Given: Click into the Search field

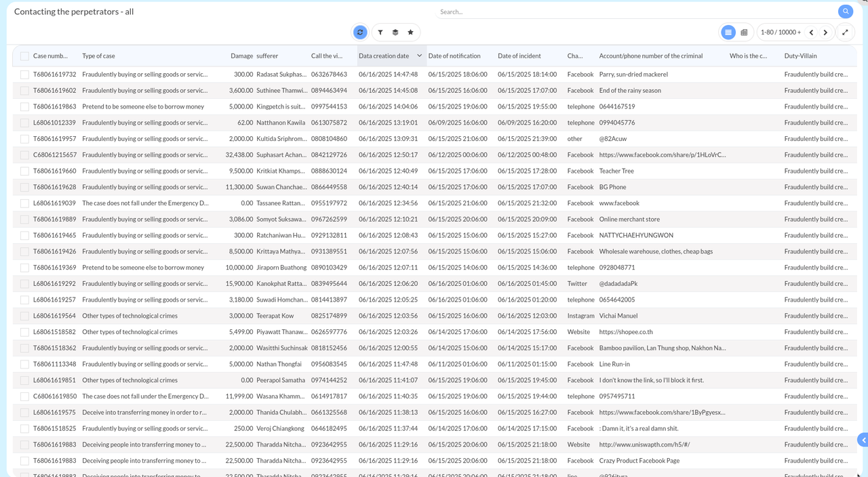Looking at the screenshot, I should (636, 12).
